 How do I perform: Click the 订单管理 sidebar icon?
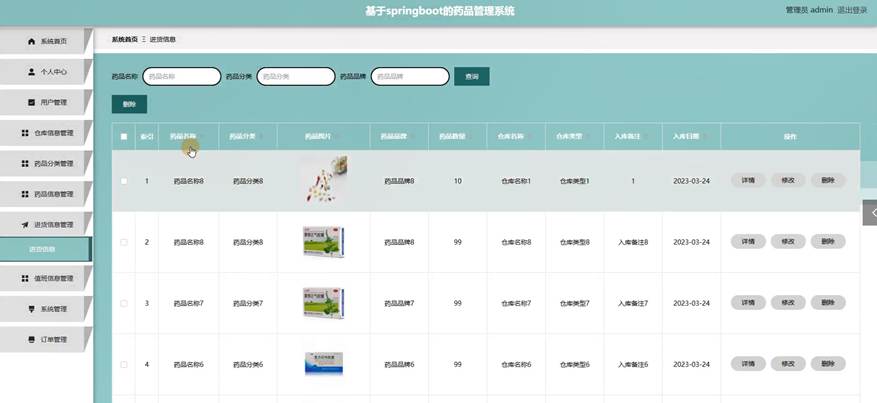click(x=31, y=339)
